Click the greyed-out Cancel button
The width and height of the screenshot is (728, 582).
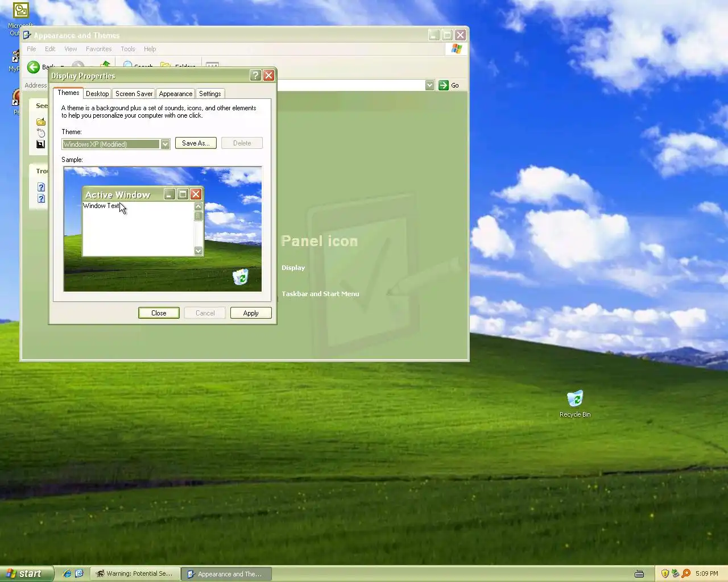[205, 313]
